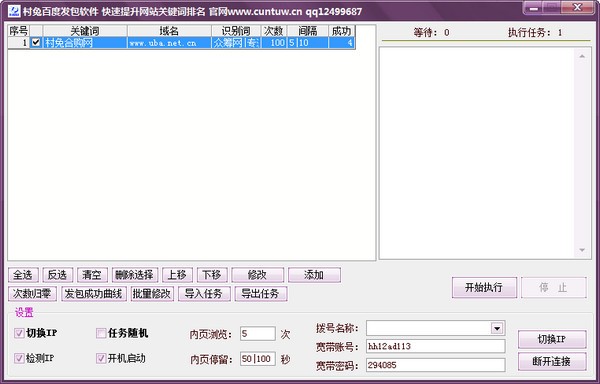The height and width of the screenshot is (384, 600).
Task: Click the 序号 column header
Action: pos(18,31)
